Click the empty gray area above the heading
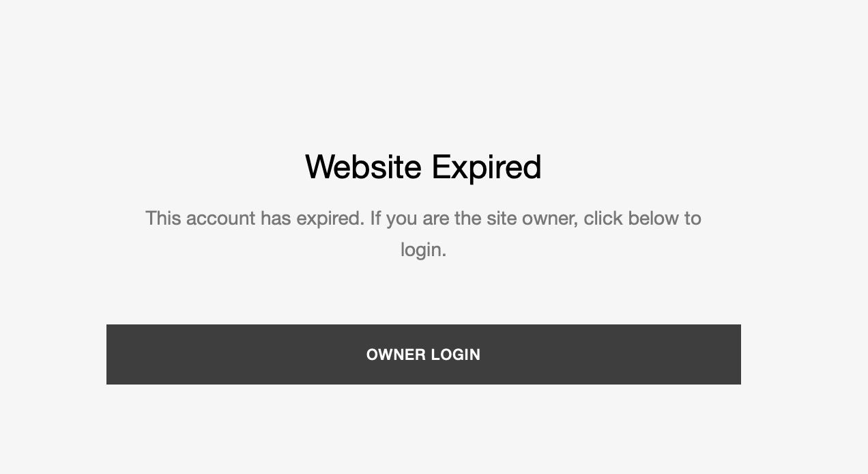 (423, 68)
